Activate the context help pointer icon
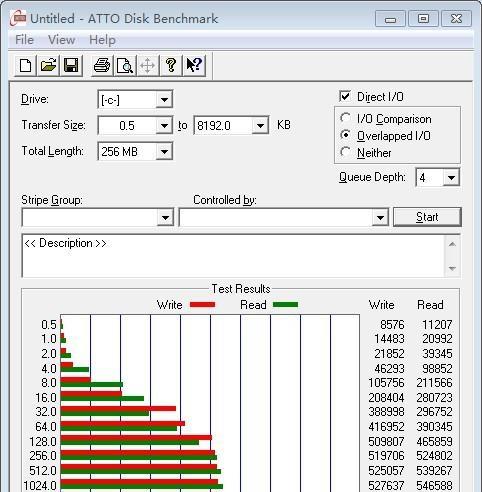The height and width of the screenshot is (492, 482). point(194,65)
